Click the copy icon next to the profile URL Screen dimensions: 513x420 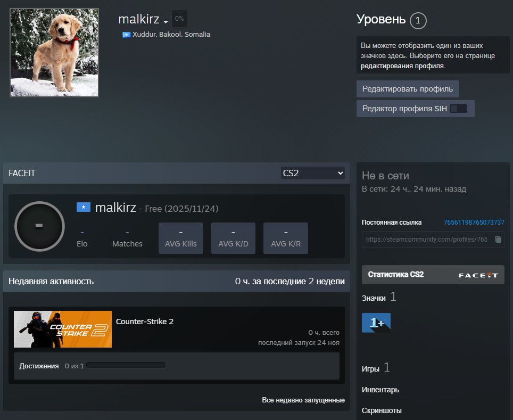[499, 240]
